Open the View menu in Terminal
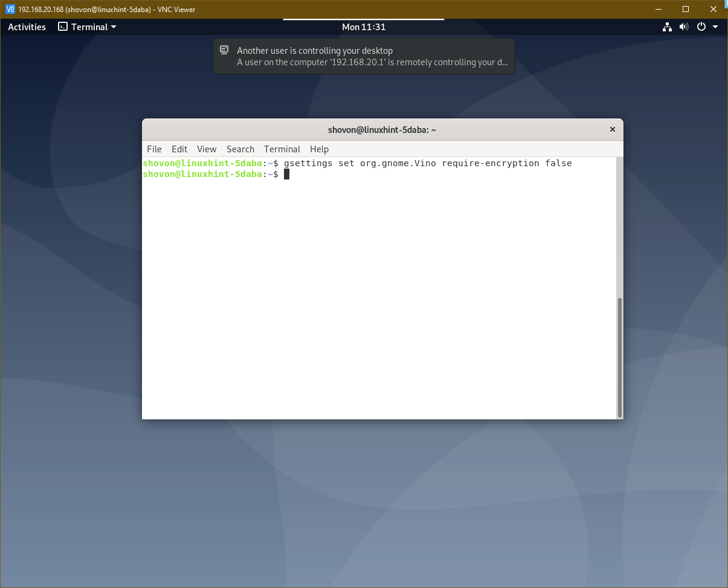This screenshot has height=588, width=728. [x=207, y=149]
